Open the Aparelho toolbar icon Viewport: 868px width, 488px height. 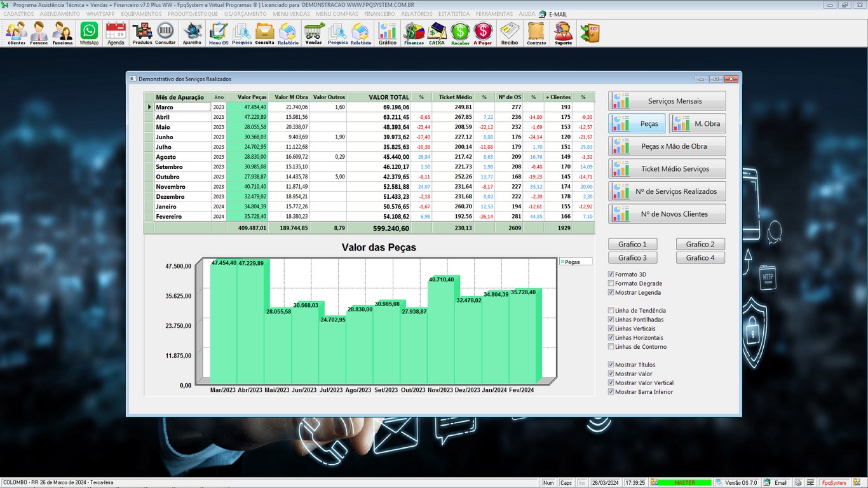coord(192,33)
